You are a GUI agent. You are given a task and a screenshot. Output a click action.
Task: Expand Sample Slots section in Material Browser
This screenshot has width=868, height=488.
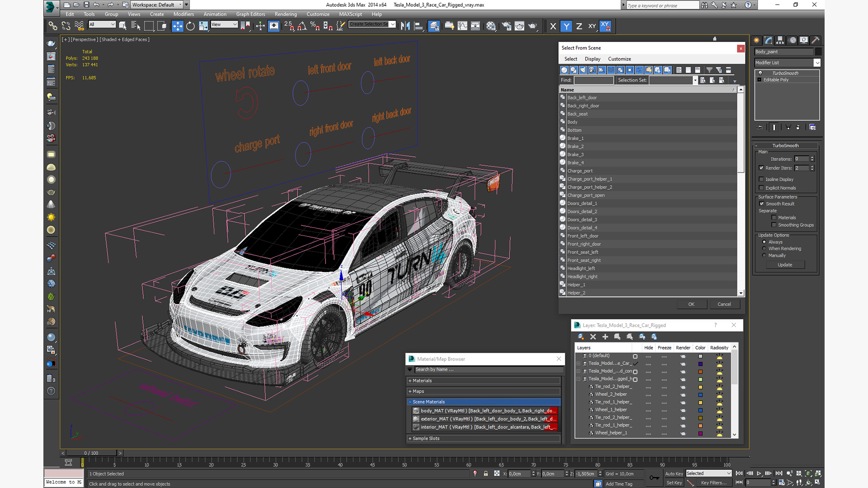coord(484,439)
